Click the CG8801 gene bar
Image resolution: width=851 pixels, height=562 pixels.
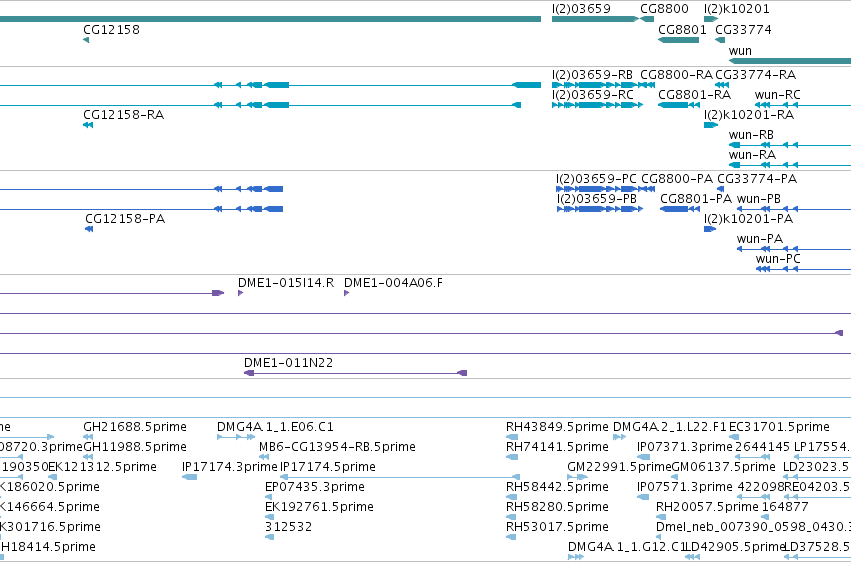(678, 40)
